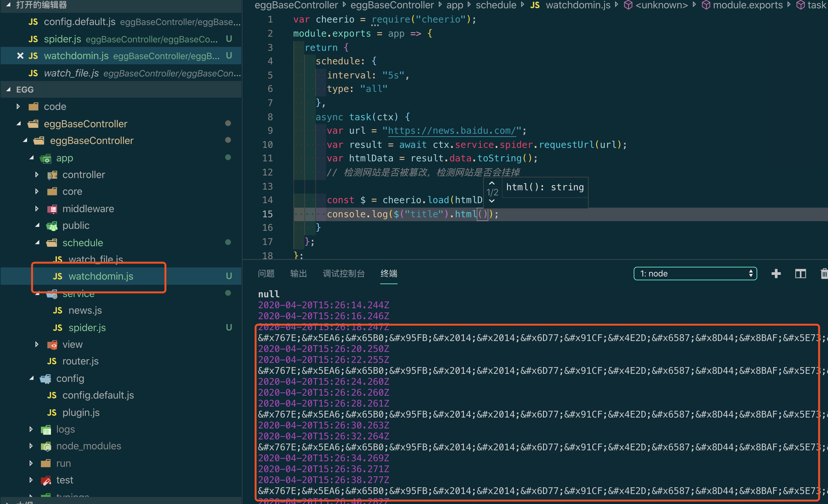Expand the middleware folder
828x504 pixels.
pyautogui.click(x=37, y=209)
